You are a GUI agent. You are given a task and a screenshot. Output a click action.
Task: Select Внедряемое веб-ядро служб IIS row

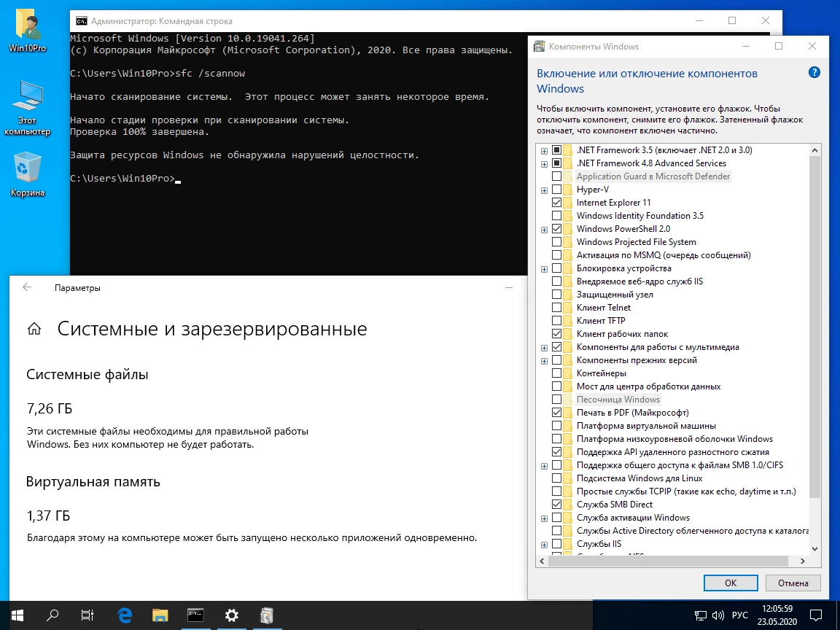coord(639,281)
